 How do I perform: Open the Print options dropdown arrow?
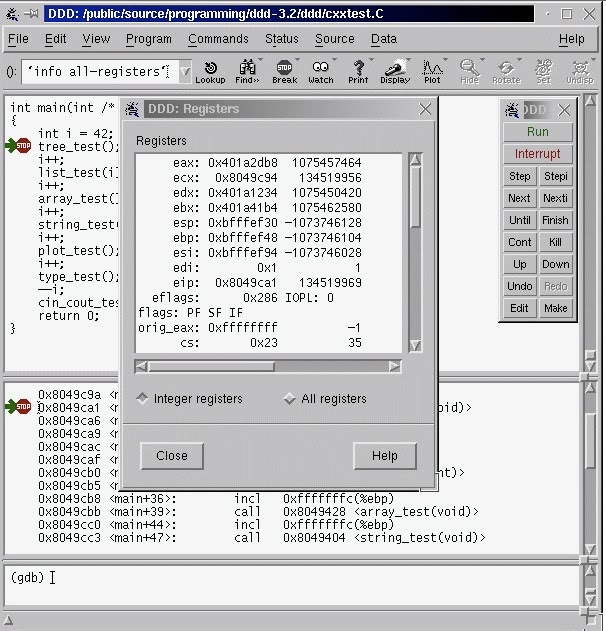pos(371,60)
